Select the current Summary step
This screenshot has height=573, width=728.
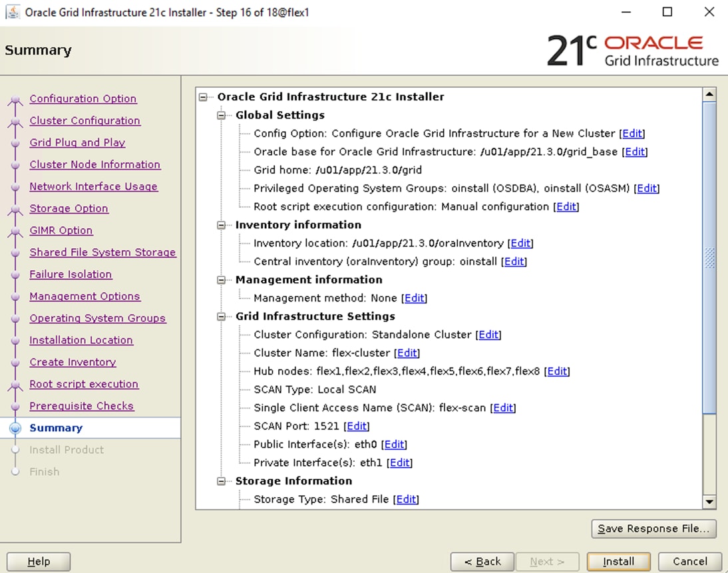56,428
